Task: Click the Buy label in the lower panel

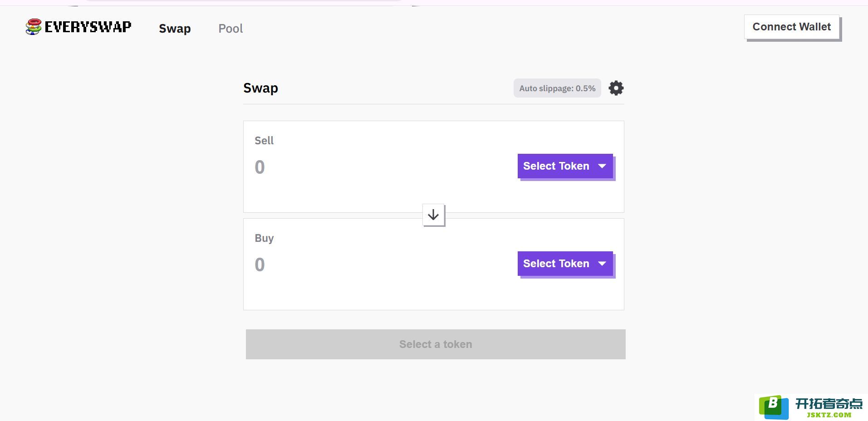Action: point(264,238)
